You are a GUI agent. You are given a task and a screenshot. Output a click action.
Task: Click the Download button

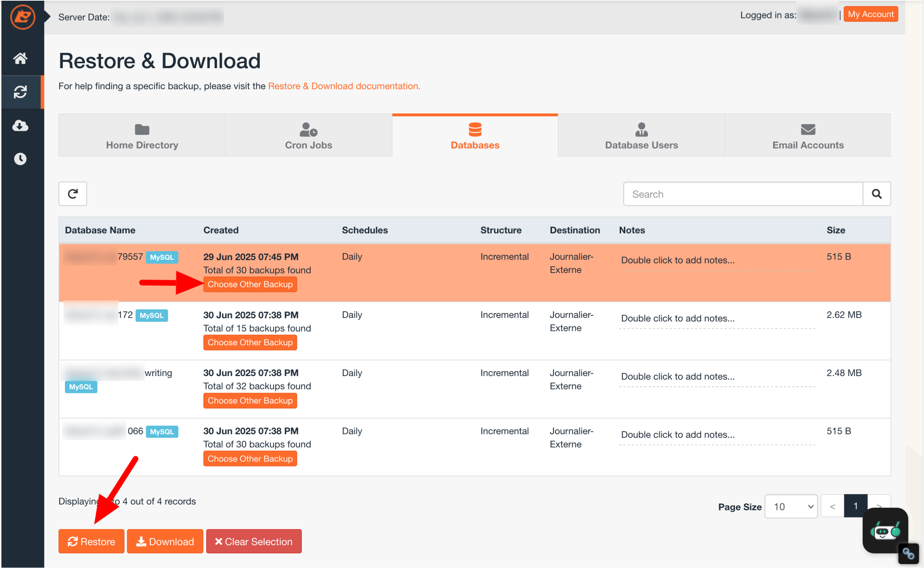tap(165, 541)
